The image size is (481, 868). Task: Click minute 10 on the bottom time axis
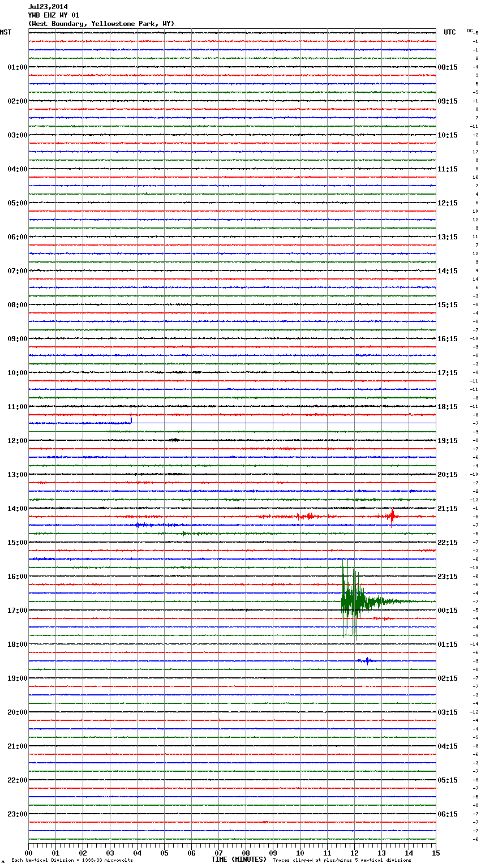coord(300,853)
